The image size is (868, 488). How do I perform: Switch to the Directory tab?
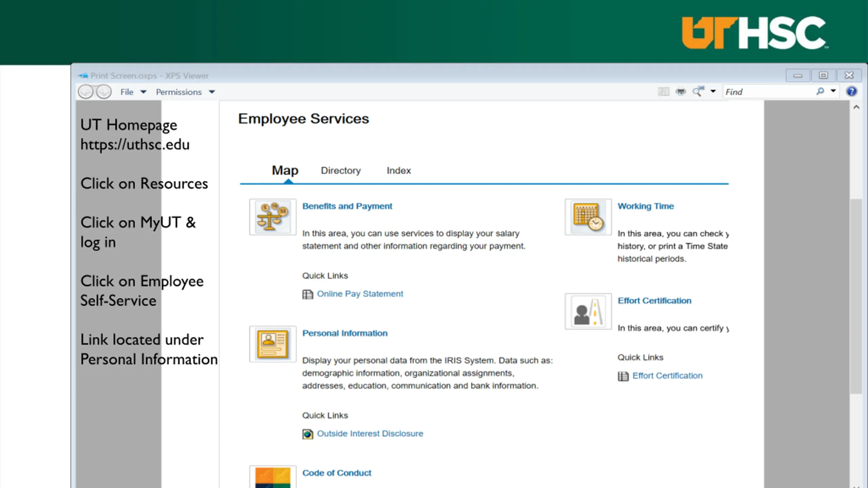(340, 170)
